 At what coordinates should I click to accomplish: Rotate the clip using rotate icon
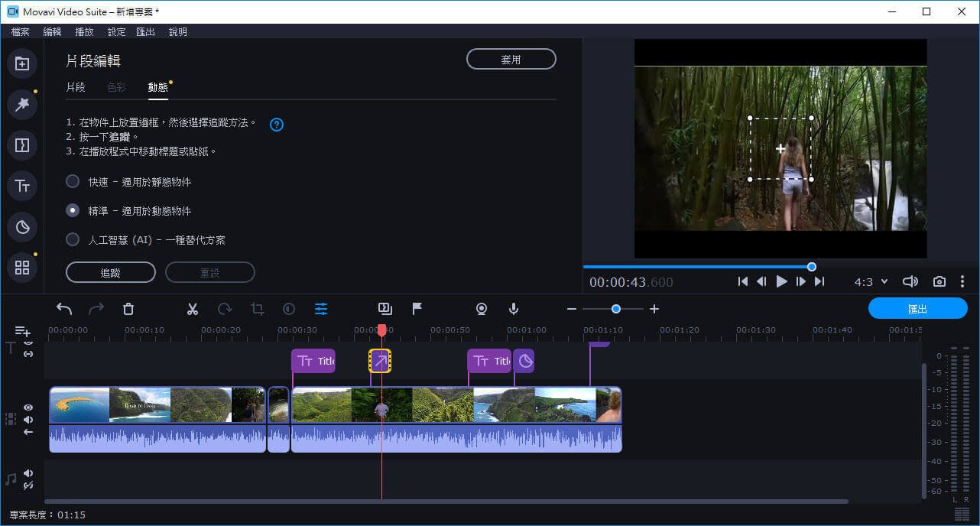point(225,309)
